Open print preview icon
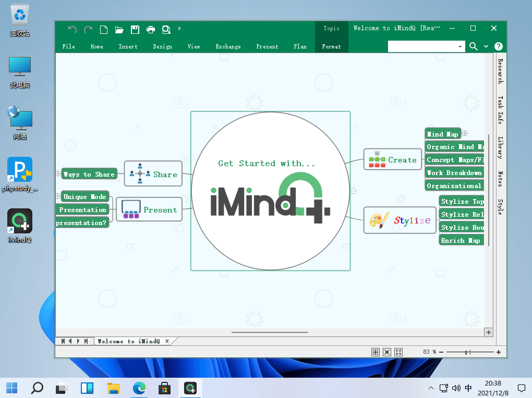Viewport: 532px width, 398px height. point(166,30)
